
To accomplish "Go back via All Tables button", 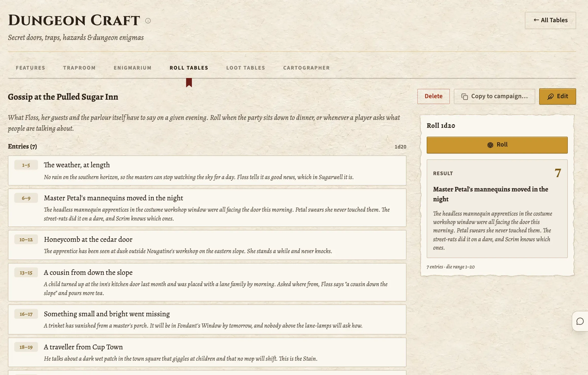I will pyautogui.click(x=550, y=20).
